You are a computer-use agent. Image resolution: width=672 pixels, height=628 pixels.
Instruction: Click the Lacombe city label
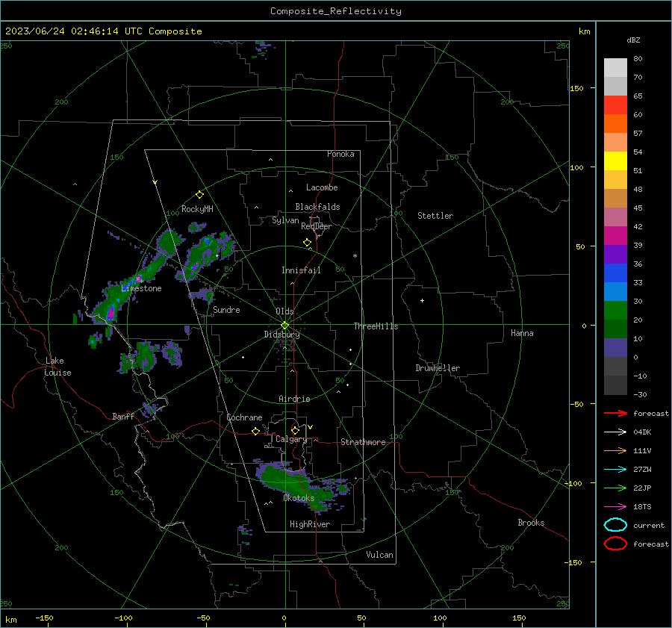(322, 187)
